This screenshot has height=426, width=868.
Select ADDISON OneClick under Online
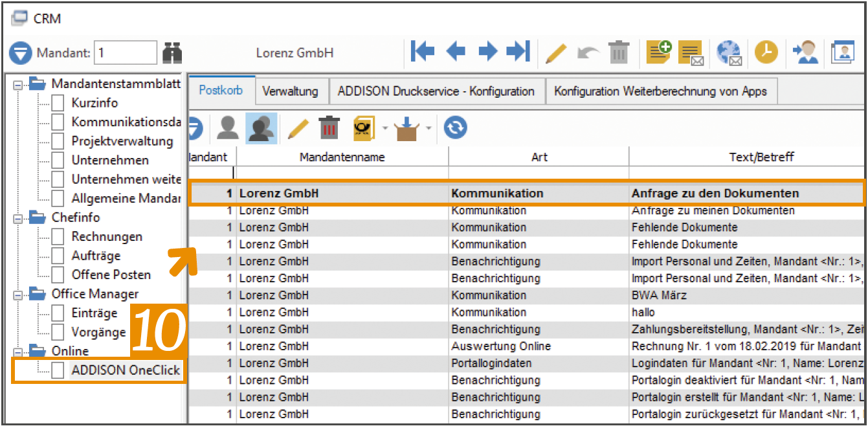click(126, 371)
